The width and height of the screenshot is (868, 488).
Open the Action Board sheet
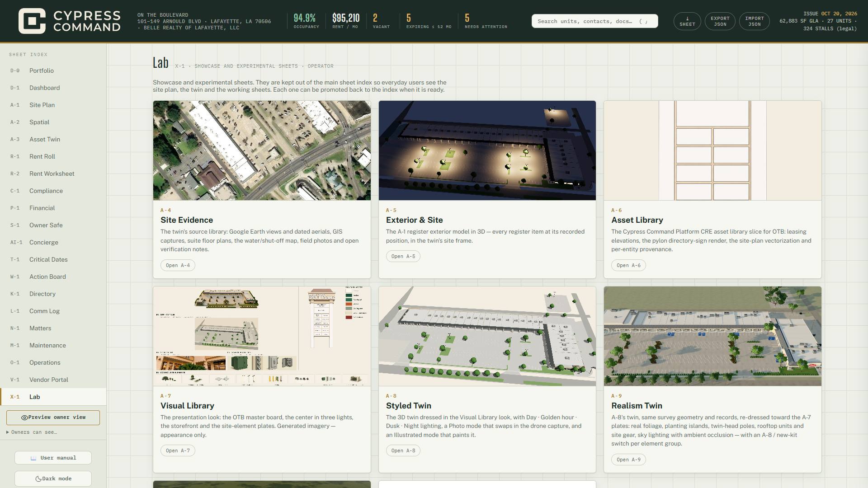point(53,277)
